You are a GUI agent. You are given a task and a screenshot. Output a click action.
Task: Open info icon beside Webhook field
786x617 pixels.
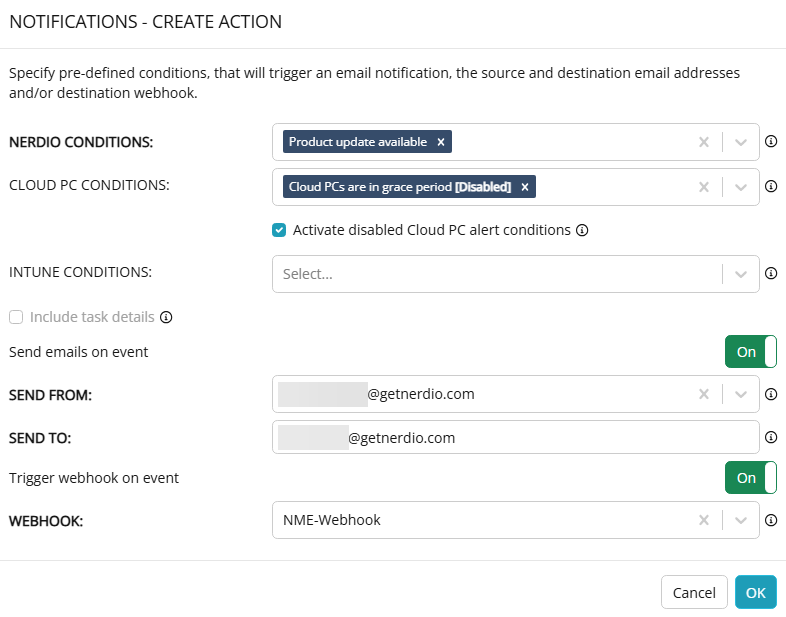[770, 520]
